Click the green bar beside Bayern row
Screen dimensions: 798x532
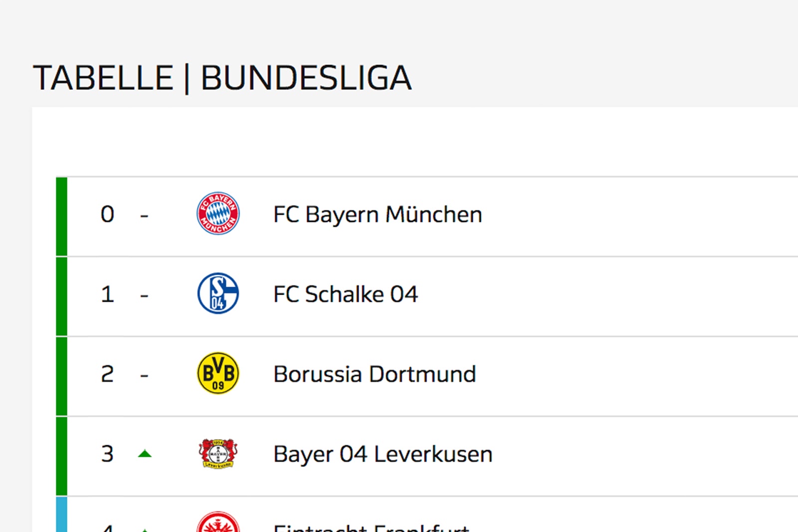[x=61, y=216]
